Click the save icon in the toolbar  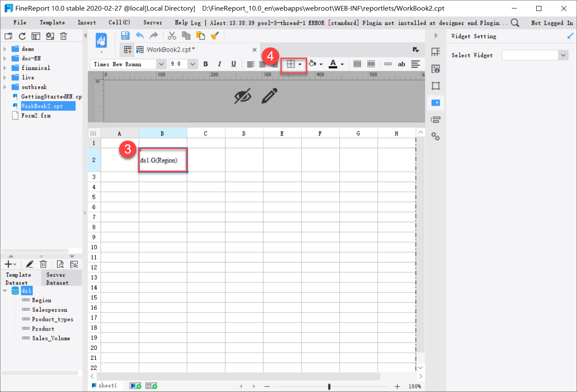125,36
